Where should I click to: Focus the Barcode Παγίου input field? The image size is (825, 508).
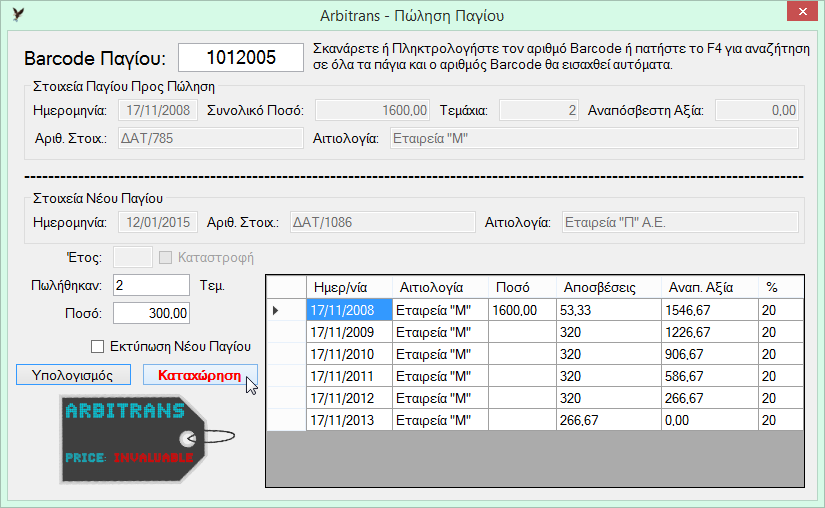pyautogui.click(x=241, y=57)
